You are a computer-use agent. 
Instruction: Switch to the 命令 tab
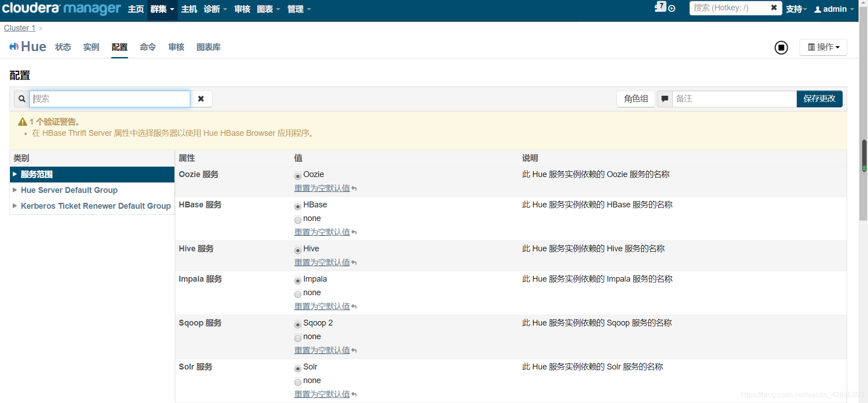(148, 47)
